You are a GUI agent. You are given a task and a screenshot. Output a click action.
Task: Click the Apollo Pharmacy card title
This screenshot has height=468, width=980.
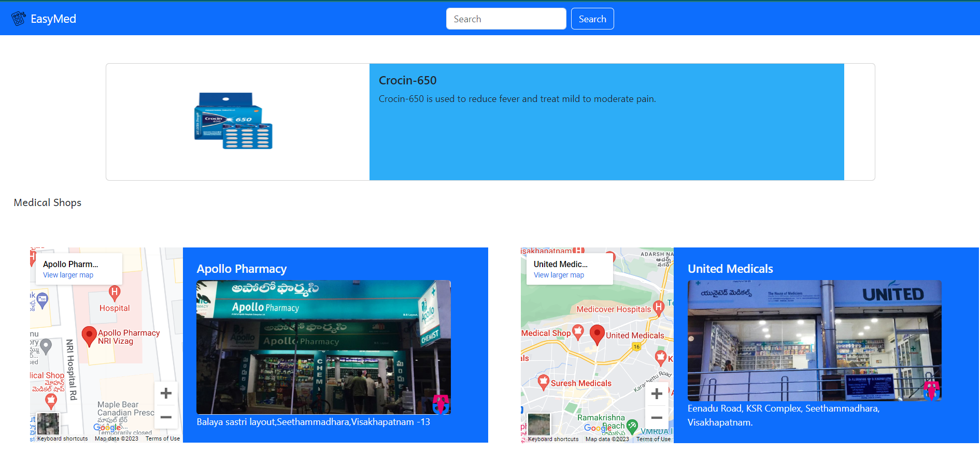point(242,269)
